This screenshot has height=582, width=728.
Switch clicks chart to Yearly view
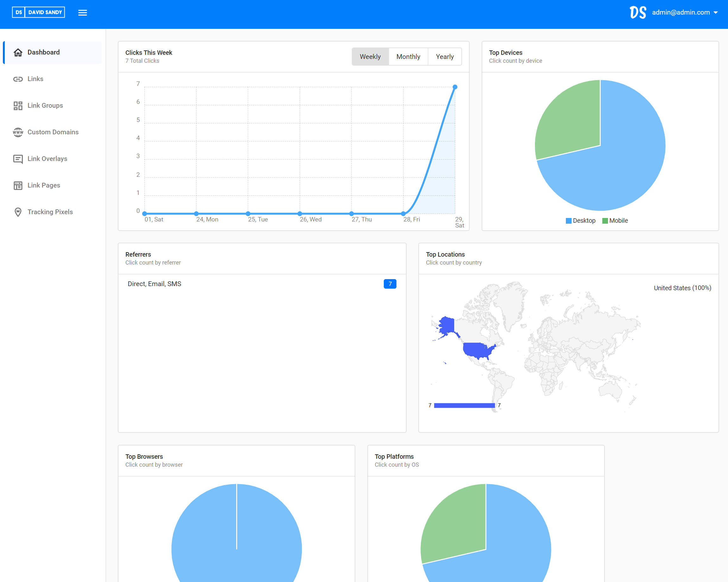coord(444,56)
